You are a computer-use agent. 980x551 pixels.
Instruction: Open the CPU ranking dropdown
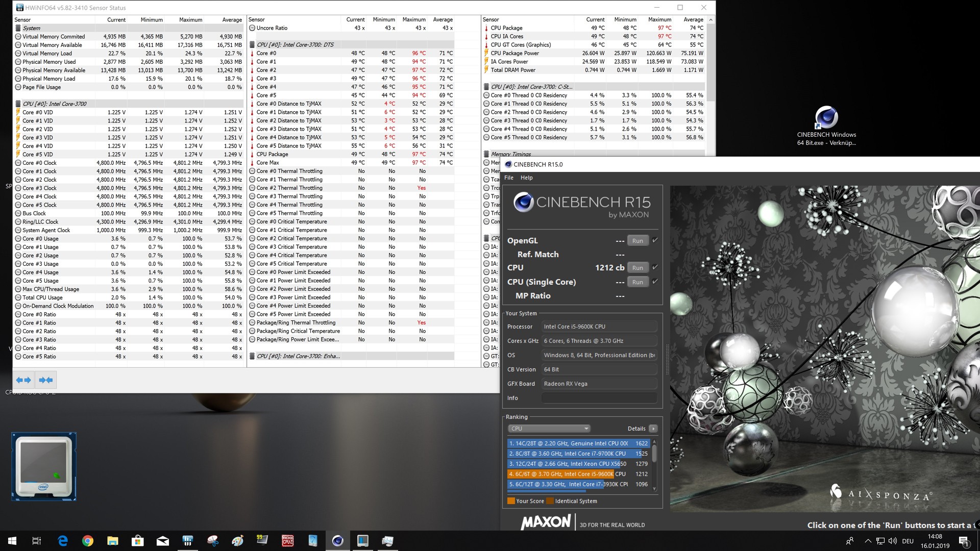pos(549,429)
